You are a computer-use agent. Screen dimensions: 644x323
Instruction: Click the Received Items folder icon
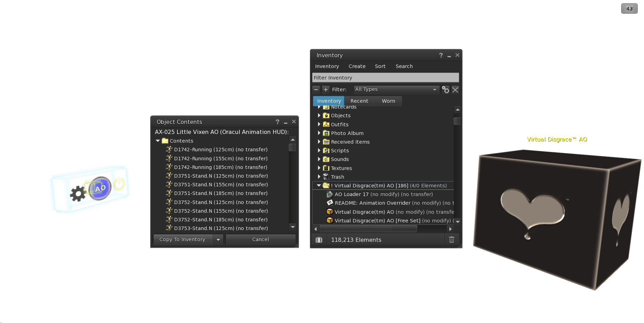(x=326, y=142)
